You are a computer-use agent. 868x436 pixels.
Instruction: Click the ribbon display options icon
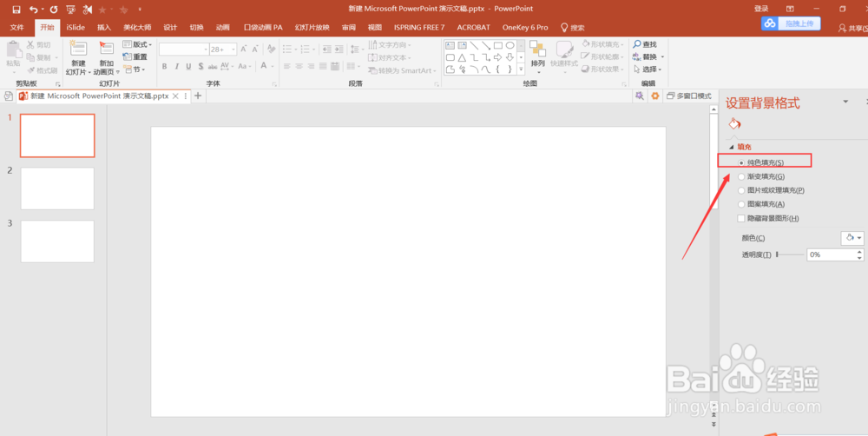790,9
